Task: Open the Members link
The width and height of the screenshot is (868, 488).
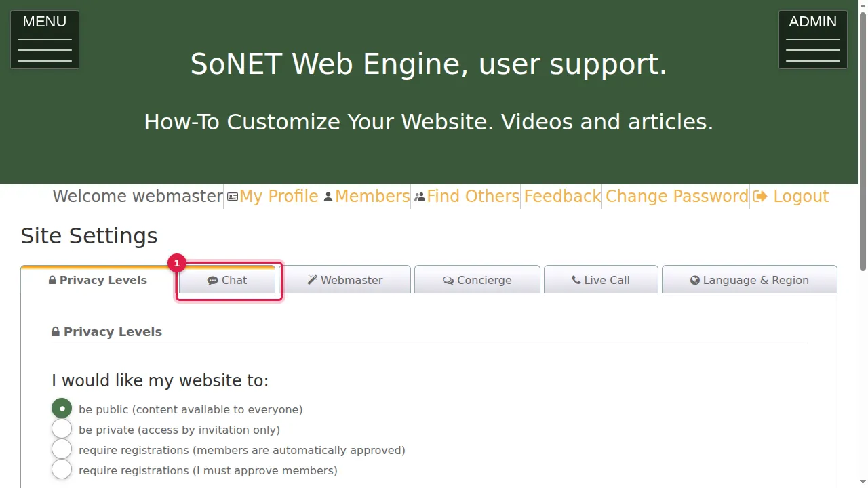Action: click(x=372, y=197)
